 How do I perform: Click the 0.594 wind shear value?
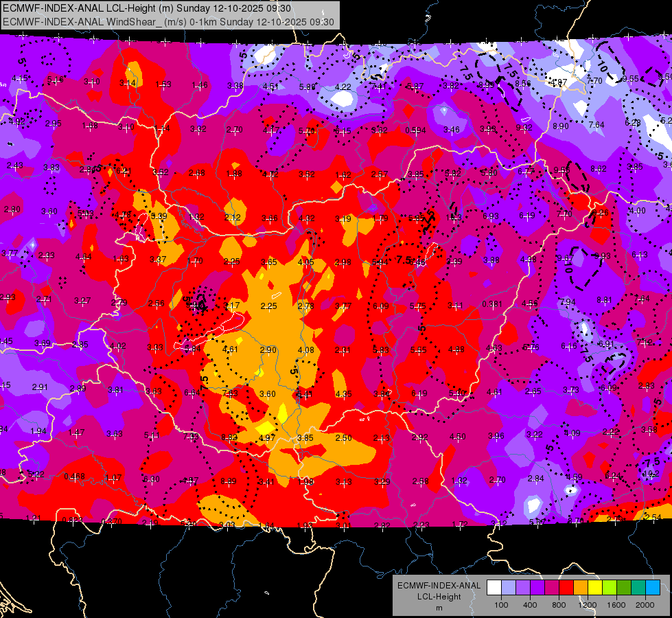coord(415,130)
